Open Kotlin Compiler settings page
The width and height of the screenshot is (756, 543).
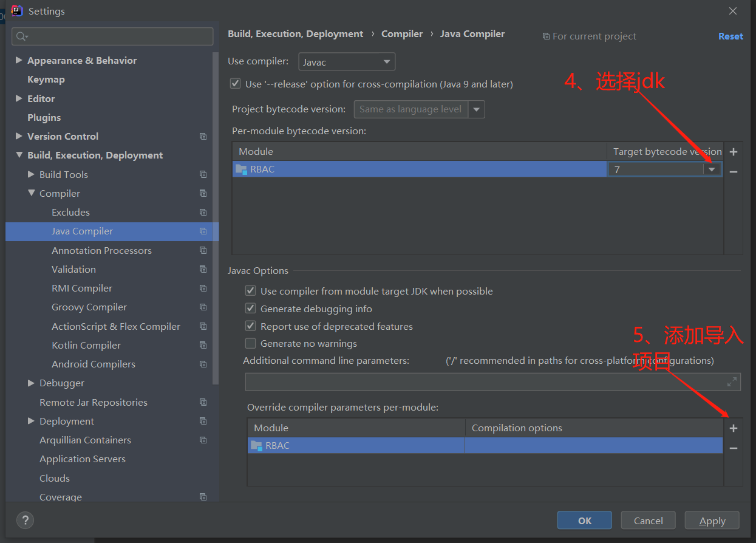[86, 345]
